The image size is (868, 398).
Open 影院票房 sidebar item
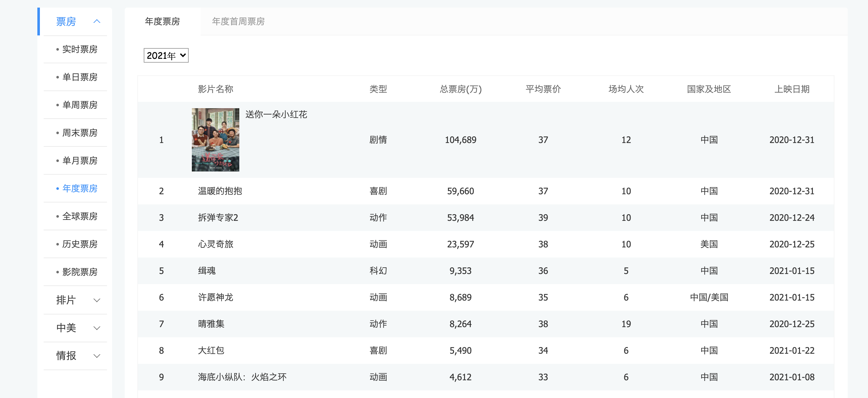point(79,272)
